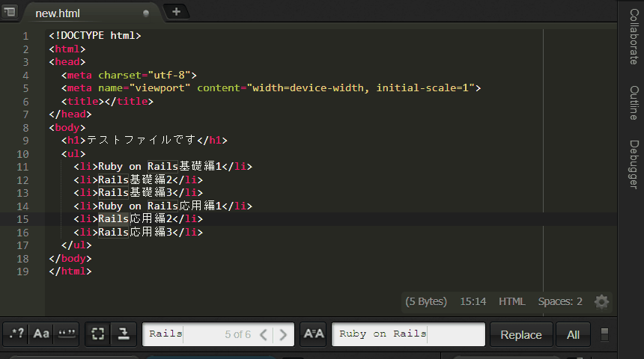Open the workspace file tree icon
Image resolution: width=644 pixels, height=359 pixels.
click(x=9, y=11)
